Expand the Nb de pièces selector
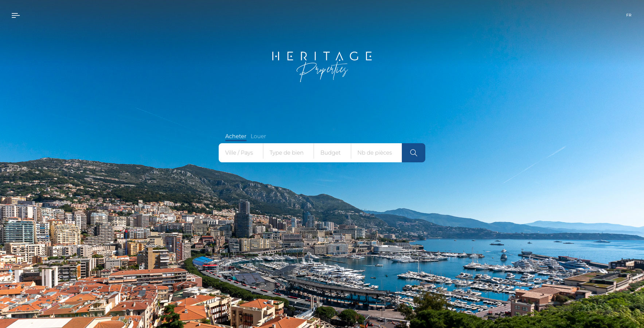Screen dimensions: 644x328 (x=376, y=153)
